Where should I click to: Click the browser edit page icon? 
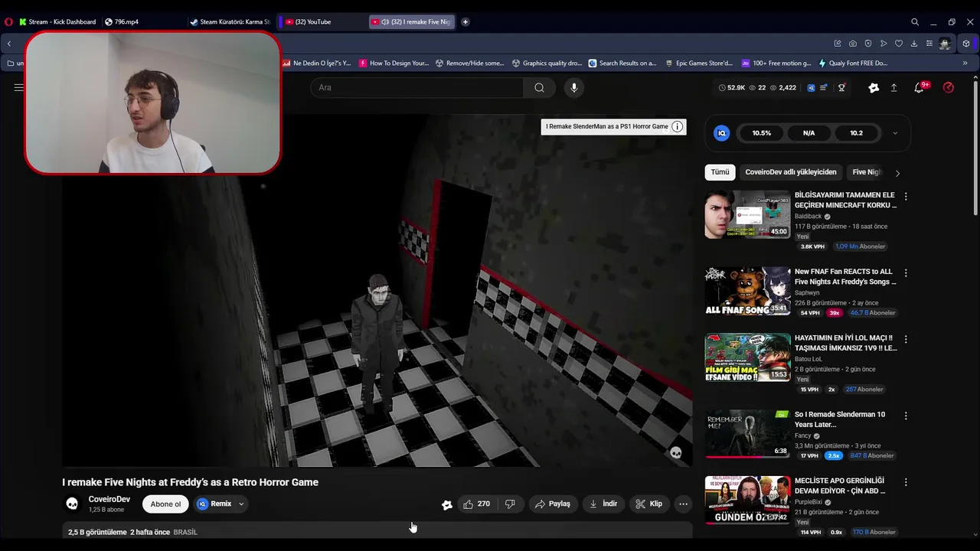coord(838,44)
